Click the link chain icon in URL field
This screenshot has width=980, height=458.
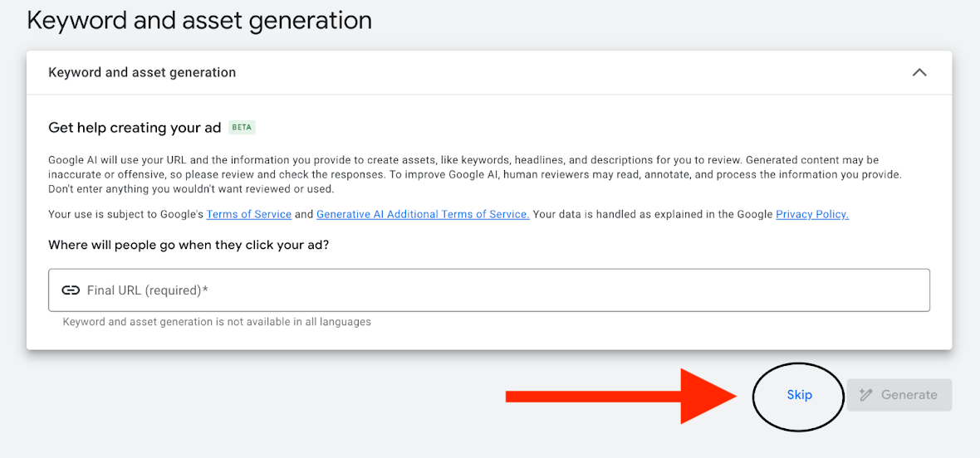click(x=71, y=290)
